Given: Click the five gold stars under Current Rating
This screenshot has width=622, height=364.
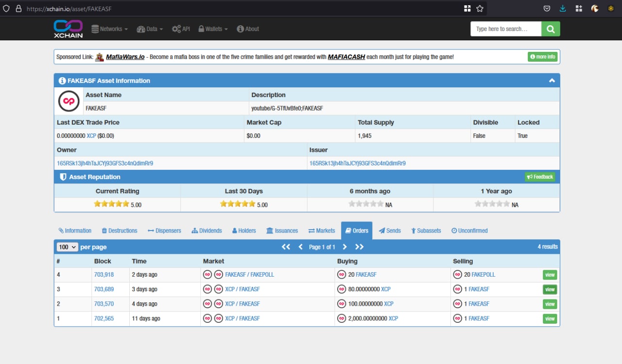Looking at the screenshot, I should pyautogui.click(x=111, y=204).
